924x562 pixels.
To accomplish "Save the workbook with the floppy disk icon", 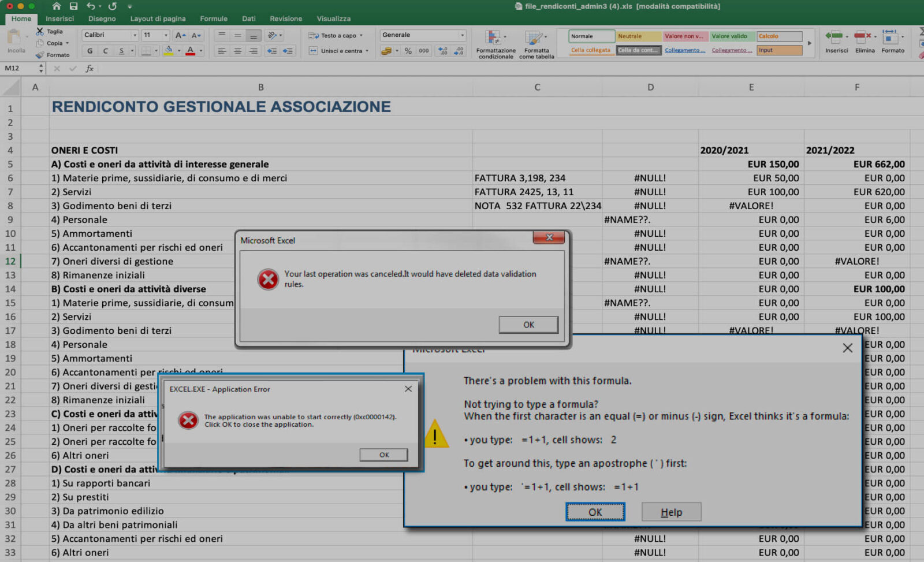I will pos(73,6).
